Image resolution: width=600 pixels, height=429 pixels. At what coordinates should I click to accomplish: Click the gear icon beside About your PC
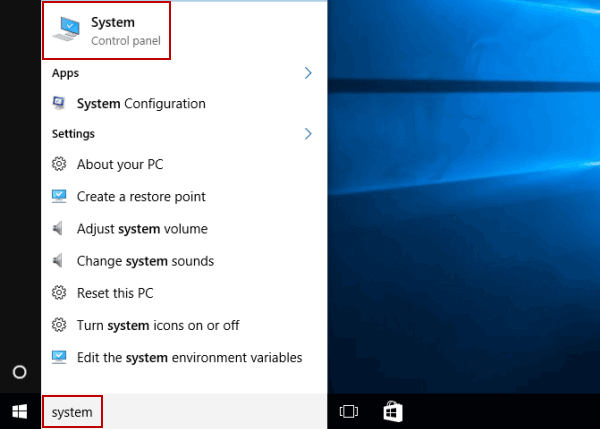(59, 165)
